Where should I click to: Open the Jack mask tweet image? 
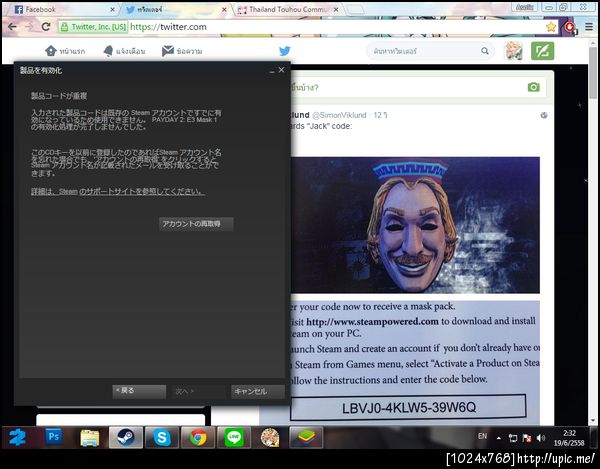(x=415, y=225)
